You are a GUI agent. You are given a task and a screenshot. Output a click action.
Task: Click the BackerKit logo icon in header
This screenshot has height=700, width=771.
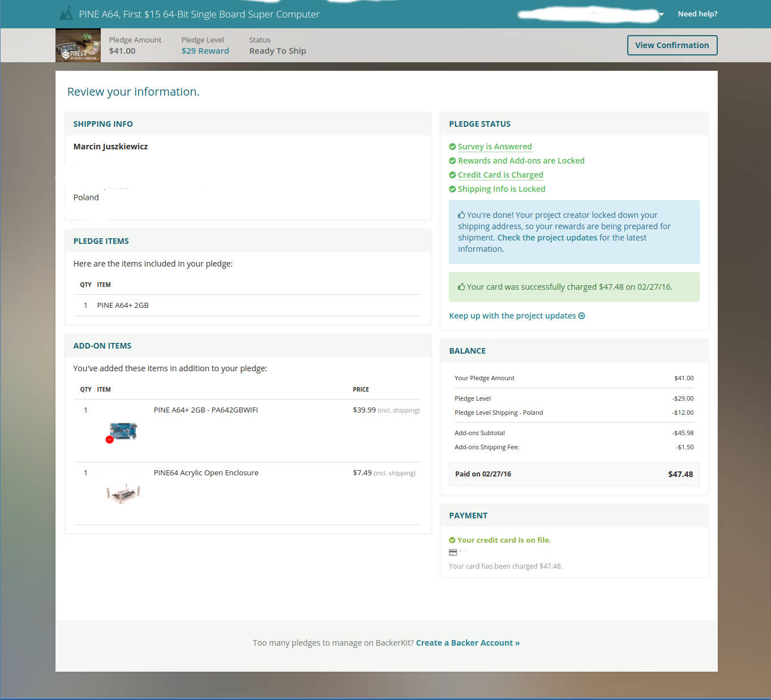click(66, 14)
